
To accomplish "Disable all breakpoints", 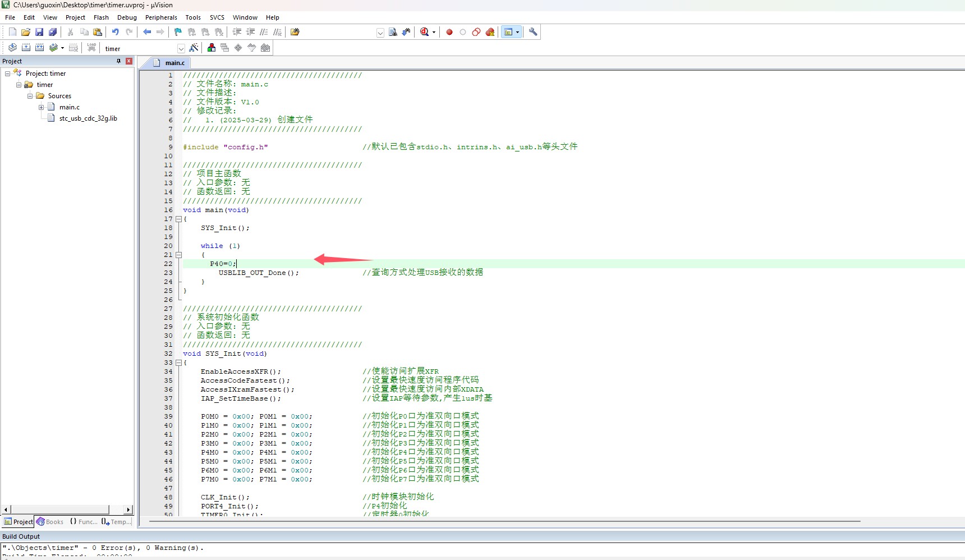I will click(x=476, y=32).
